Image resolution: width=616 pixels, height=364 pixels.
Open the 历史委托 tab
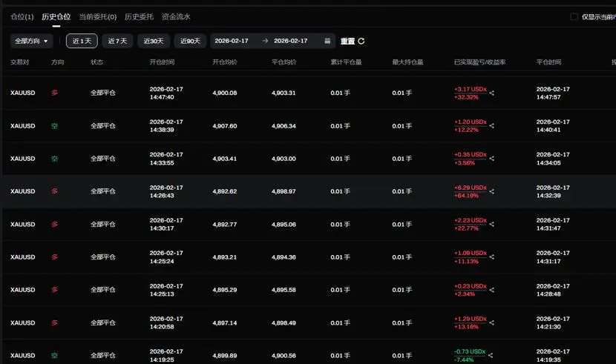[x=139, y=17]
